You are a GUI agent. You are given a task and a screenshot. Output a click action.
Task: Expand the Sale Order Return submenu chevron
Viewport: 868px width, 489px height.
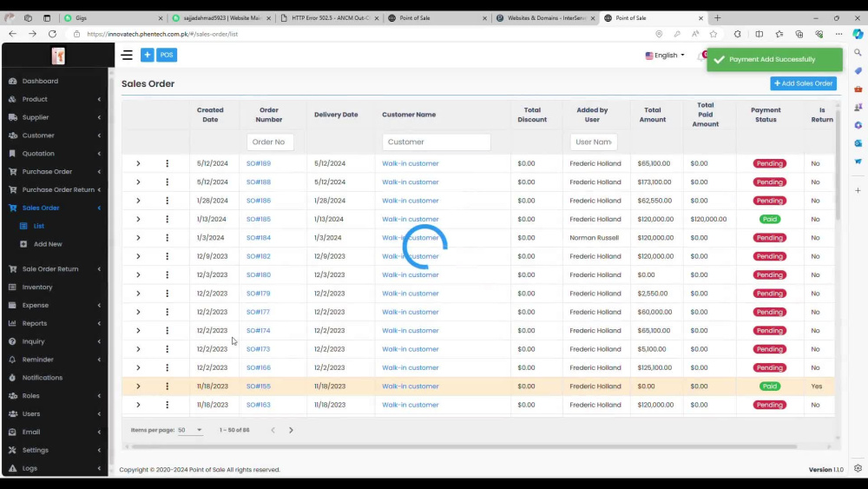pyautogui.click(x=99, y=269)
